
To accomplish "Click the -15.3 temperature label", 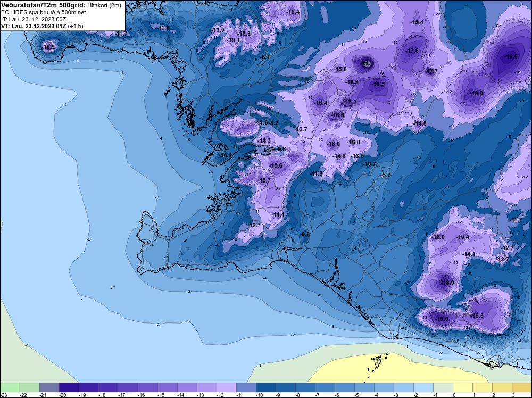I will 244,34.
